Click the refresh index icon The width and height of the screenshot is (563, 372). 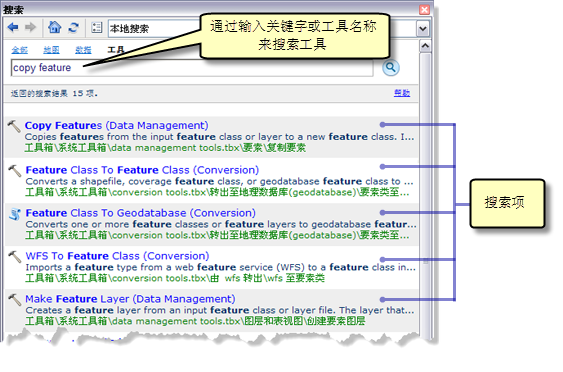[x=74, y=27]
